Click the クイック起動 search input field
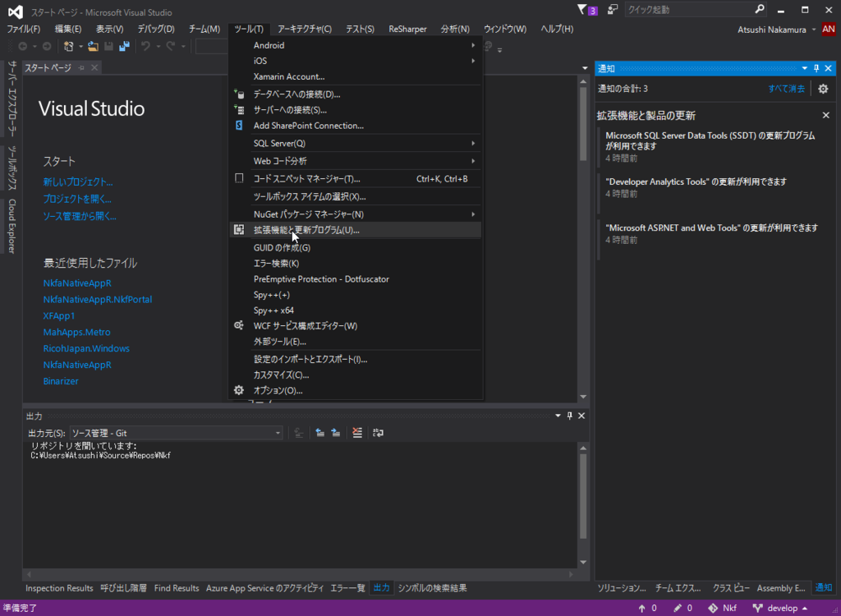 pyautogui.click(x=689, y=10)
